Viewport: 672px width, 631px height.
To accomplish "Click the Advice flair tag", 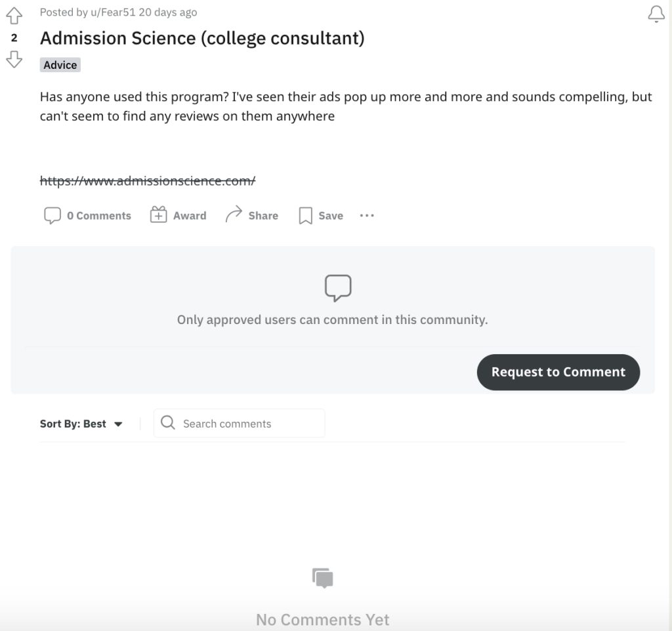I will 60,65.
